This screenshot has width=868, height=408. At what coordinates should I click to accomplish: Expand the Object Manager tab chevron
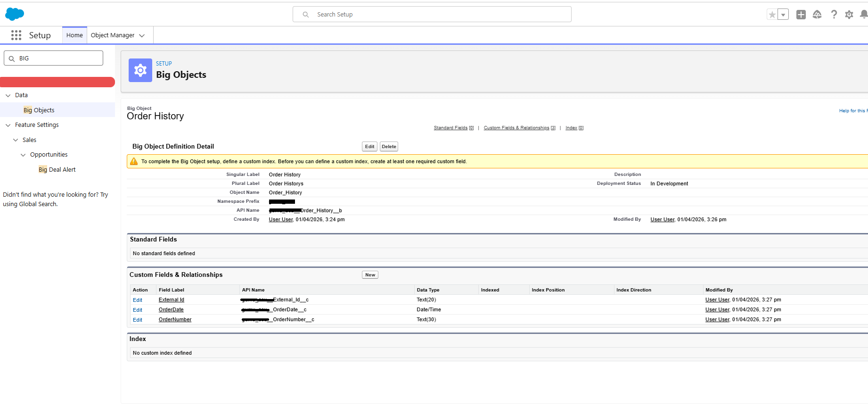(x=142, y=35)
